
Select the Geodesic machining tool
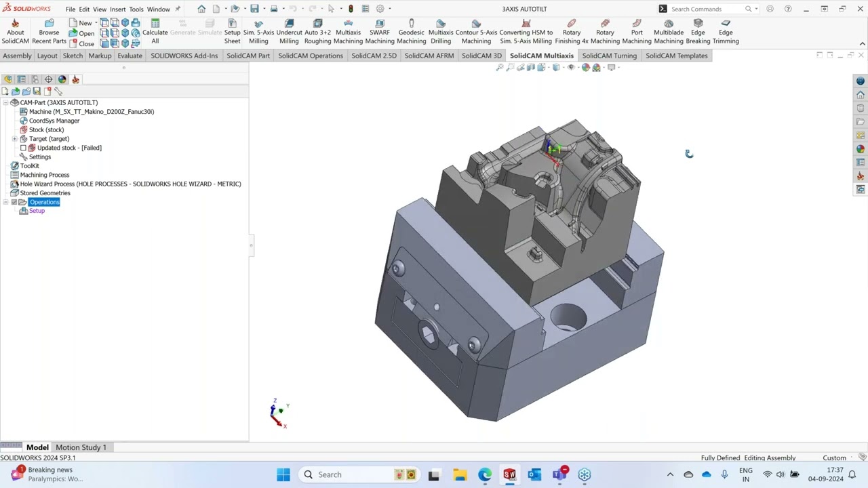tap(411, 32)
